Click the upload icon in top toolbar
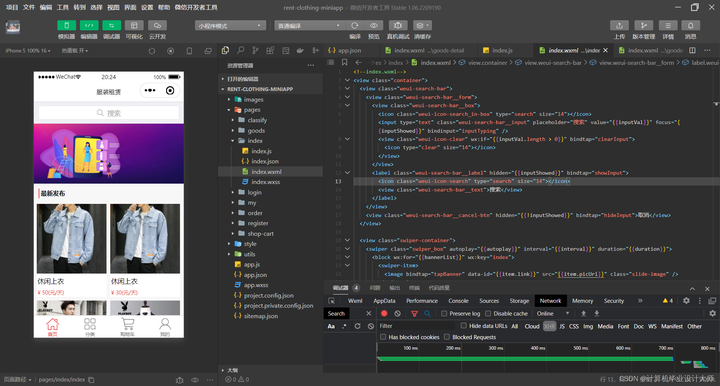The image size is (720, 386). click(619, 26)
